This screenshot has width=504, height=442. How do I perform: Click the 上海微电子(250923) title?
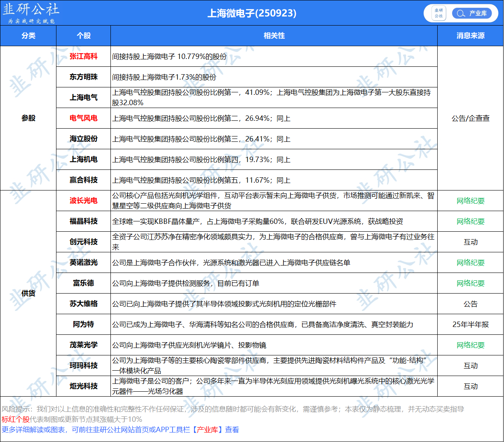point(252,13)
